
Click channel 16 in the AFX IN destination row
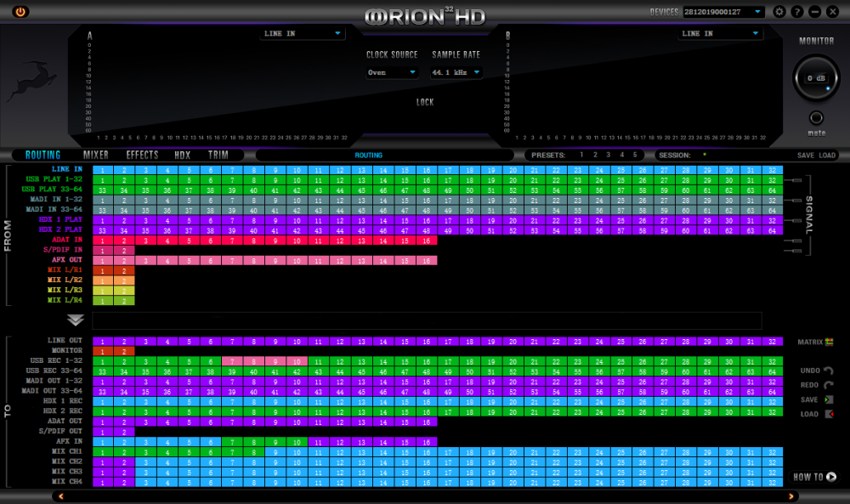(427, 442)
